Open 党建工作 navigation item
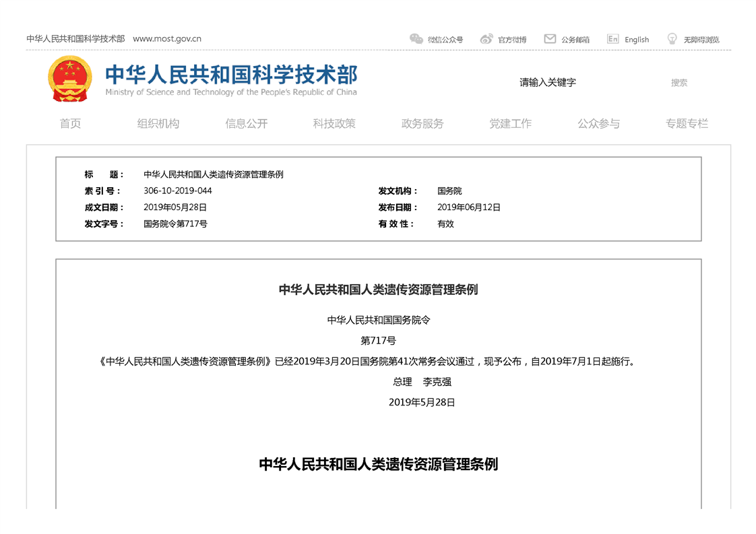 511,123
